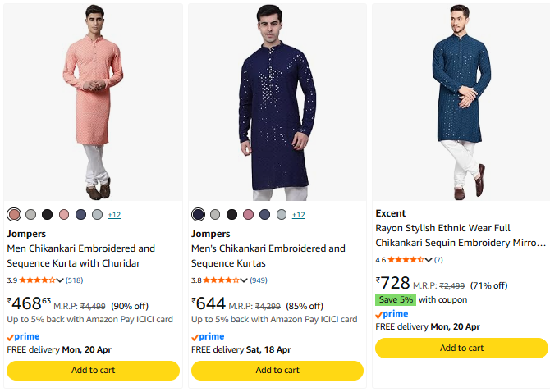Click the prime logo on the Excent listing
The image size is (550, 392).
click(392, 315)
